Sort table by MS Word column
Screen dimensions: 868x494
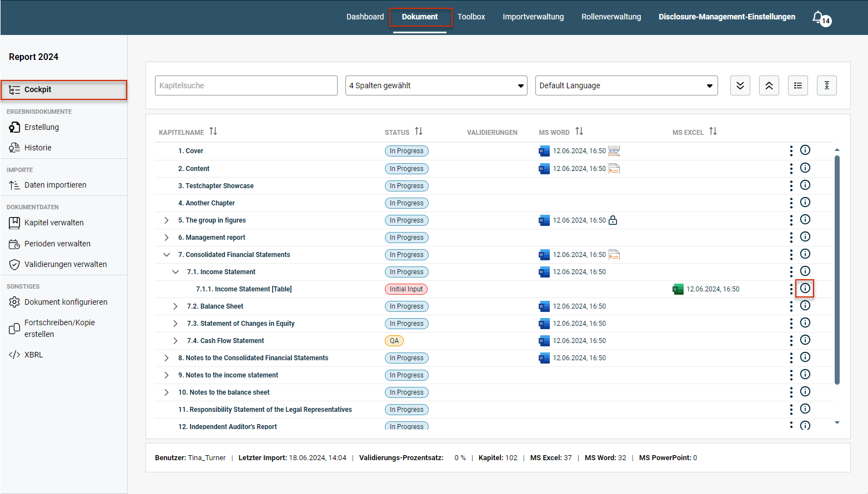[579, 132]
